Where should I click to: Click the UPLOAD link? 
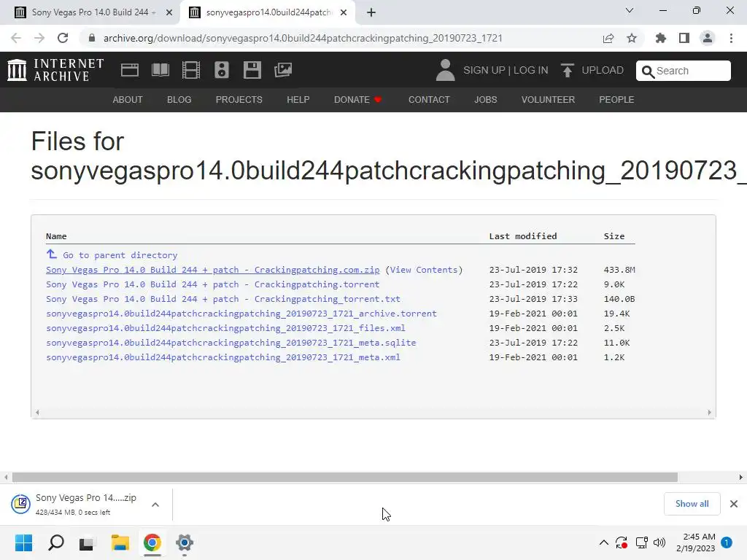tap(603, 70)
